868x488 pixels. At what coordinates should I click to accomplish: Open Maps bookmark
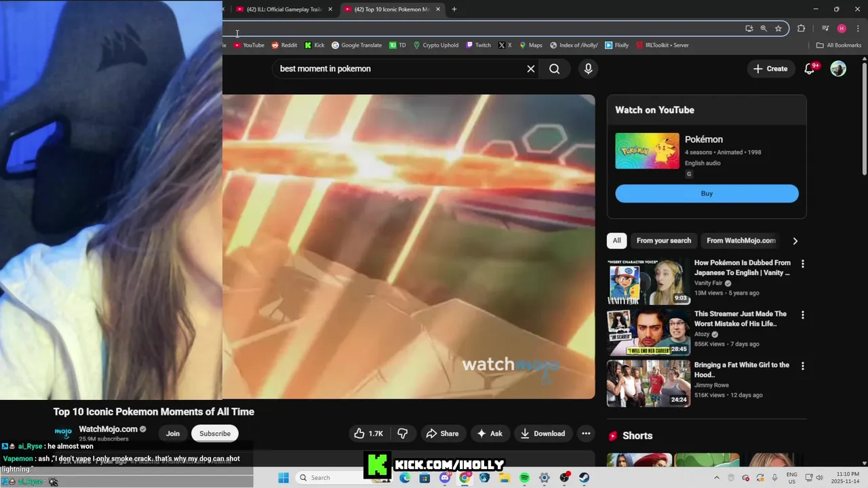531,45
